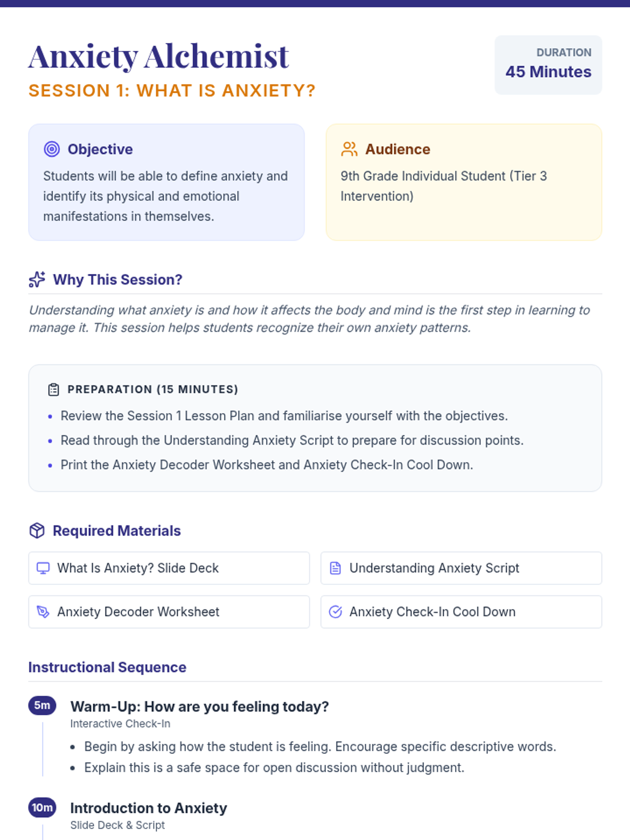Select the Introduction to Anxiety heading
The image size is (630, 840).
click(149, 808)
